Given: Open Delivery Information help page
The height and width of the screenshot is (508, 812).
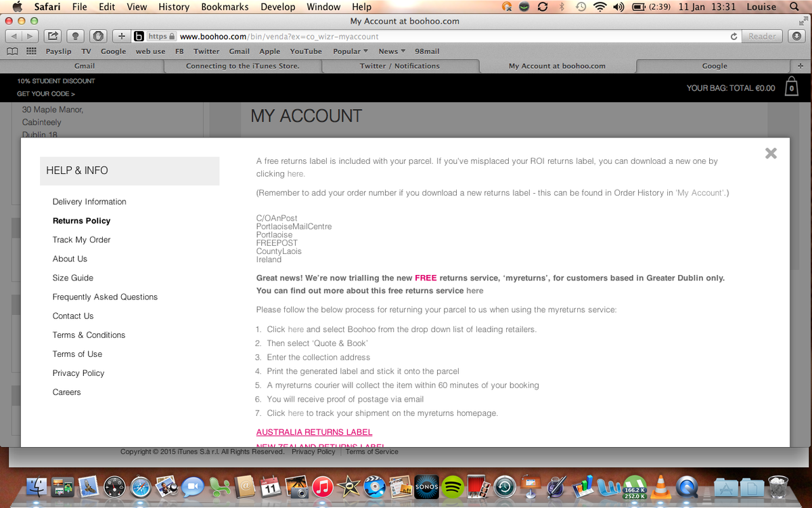Looking at the screenshot, I should 89,202.
